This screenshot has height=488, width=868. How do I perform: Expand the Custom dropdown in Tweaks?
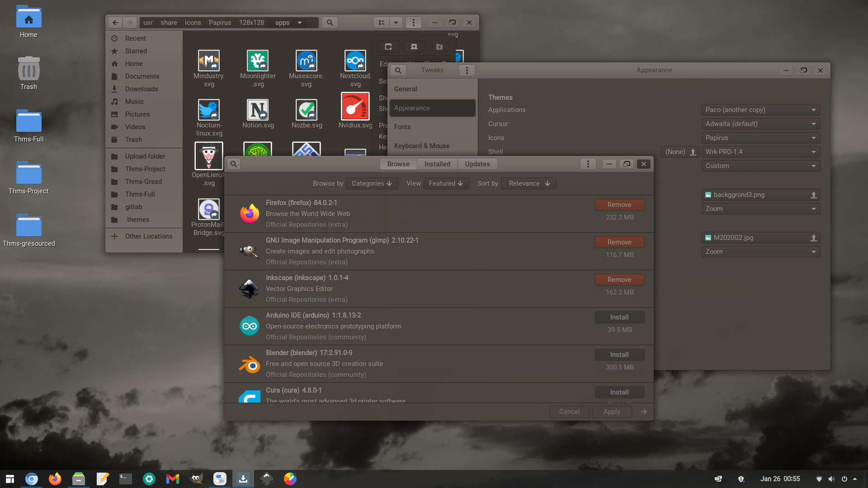(761, 166)
